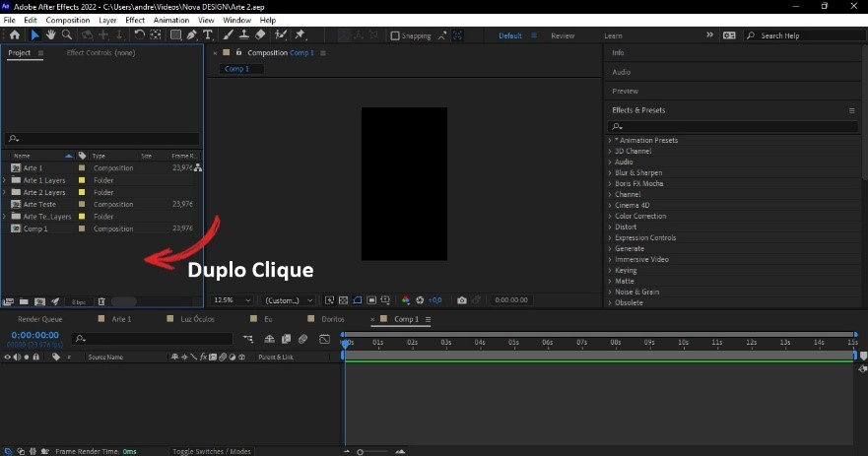The height and width of the screenshot is (456, 868).
Task: Delete selected project item with trash icon
Action: 101,301
